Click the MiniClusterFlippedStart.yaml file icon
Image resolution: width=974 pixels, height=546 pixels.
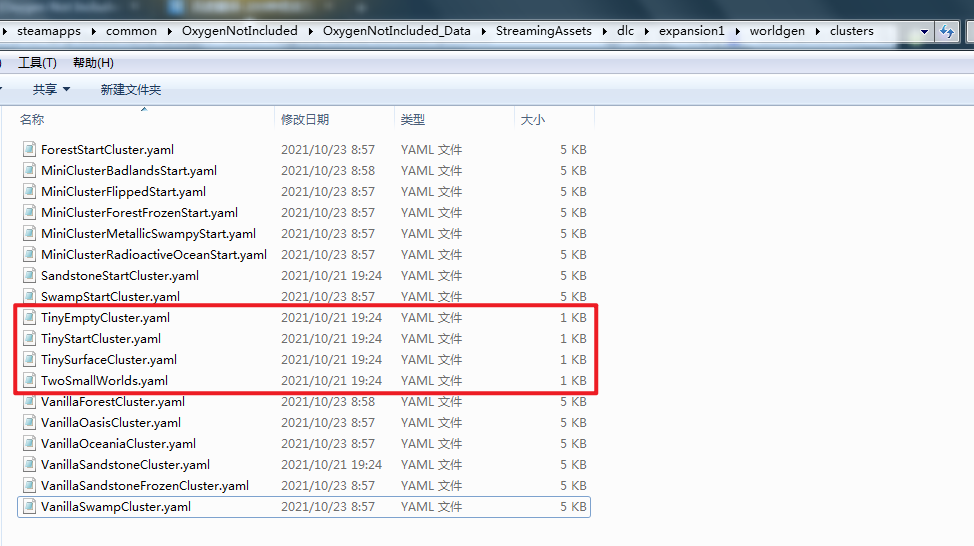coord(29,192)
